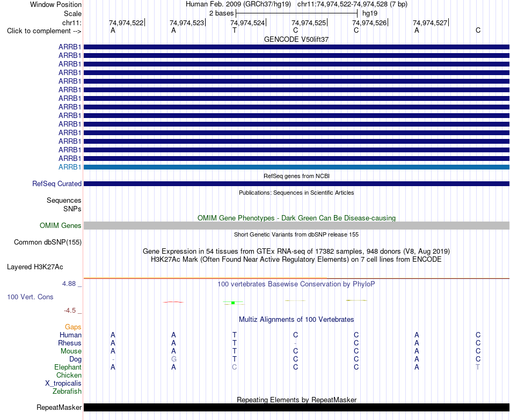Open the OMIM Gene Phenotypes track title
Image resolution: width=510 pixels, height=420 pixels.
[x=296, y=218]
